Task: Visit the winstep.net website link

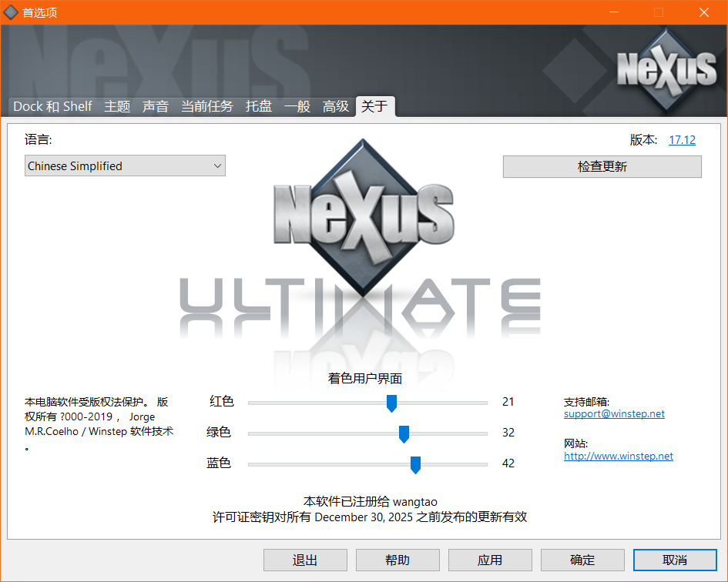Action: [x=618, y=458]
